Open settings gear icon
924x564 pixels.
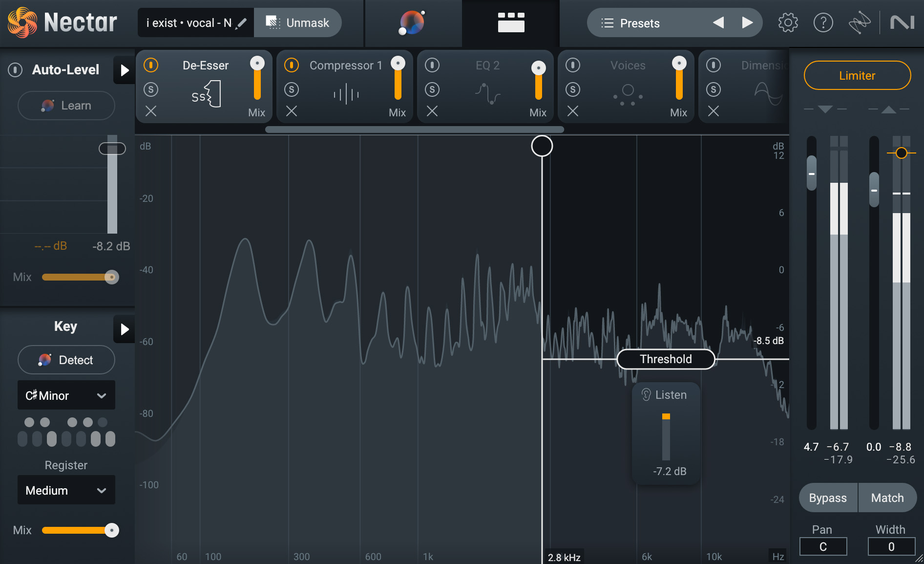point(788,22)
